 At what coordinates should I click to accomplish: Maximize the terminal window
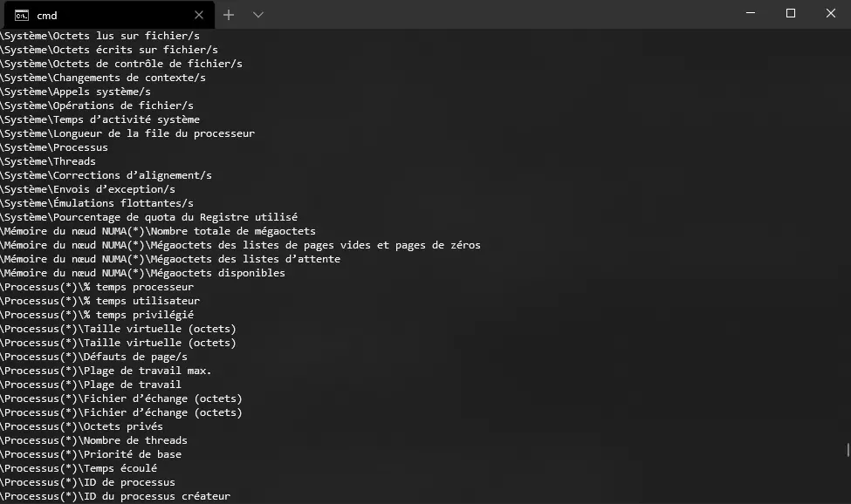(x=791, y=13)
